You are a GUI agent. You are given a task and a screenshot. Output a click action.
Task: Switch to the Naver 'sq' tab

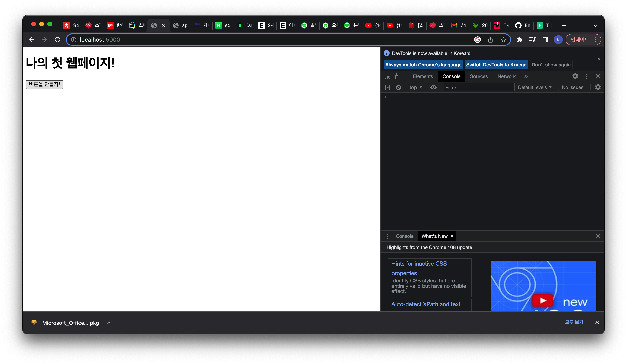point(223,25)
